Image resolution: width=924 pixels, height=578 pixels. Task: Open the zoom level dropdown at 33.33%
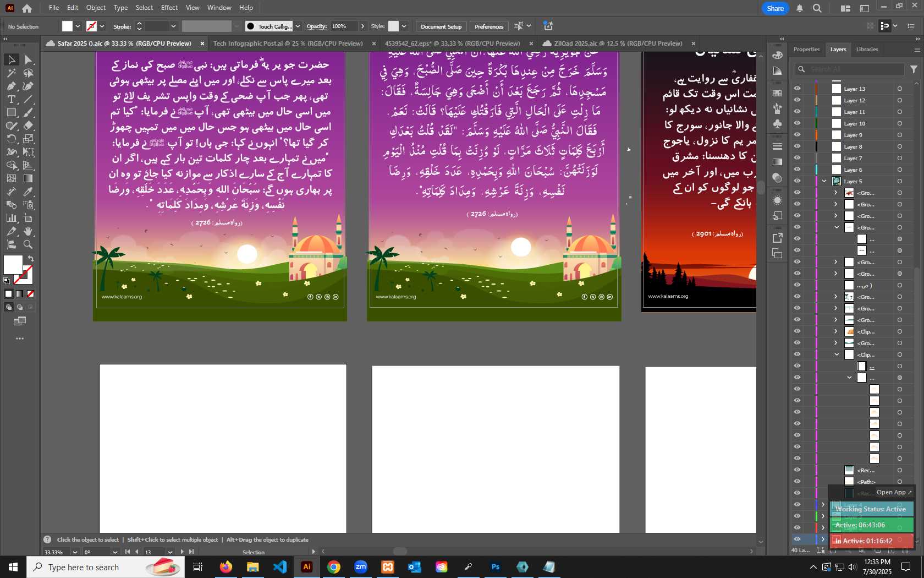pyautogui.click(x=75, y=552)
